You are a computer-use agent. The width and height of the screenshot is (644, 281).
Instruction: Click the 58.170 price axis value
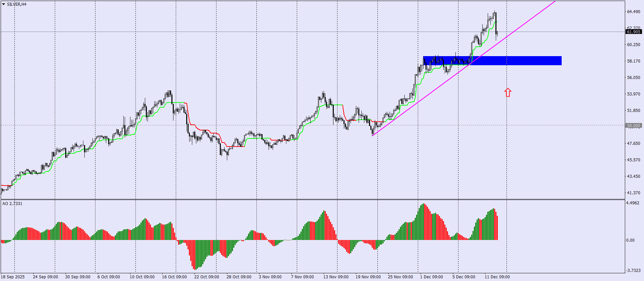[634, 61]
